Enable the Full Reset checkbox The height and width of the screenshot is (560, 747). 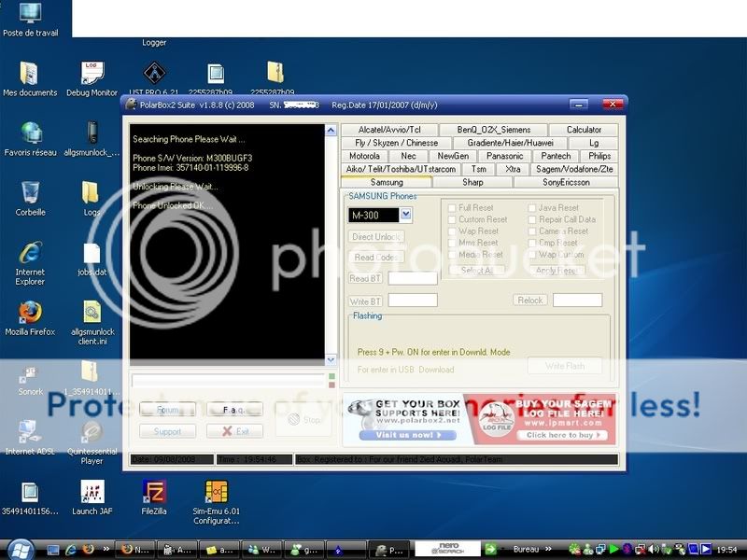click(452, 208)
